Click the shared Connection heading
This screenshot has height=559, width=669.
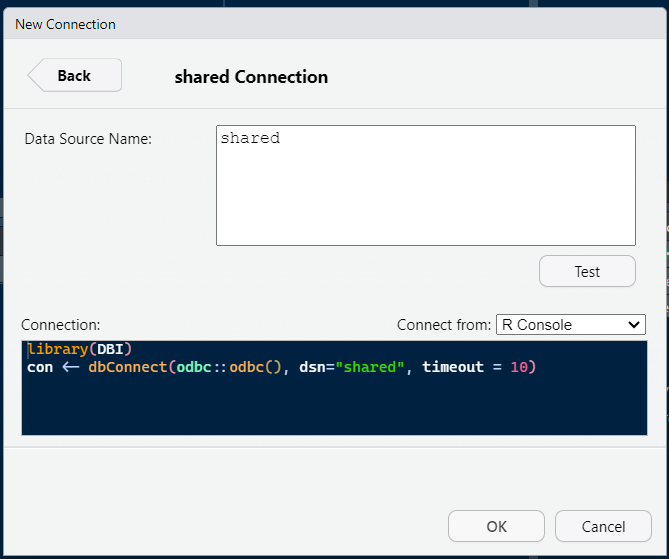coord(251,77)
